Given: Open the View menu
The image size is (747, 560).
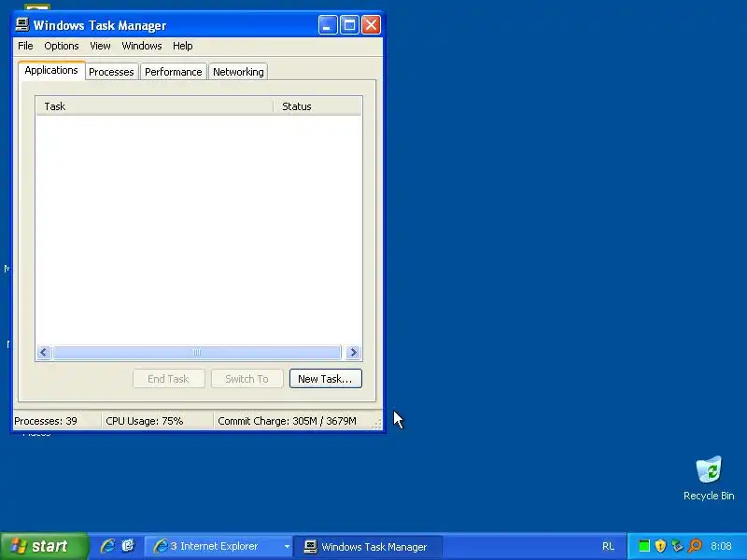Looking at the screenshot, I should tap(100, 46).
